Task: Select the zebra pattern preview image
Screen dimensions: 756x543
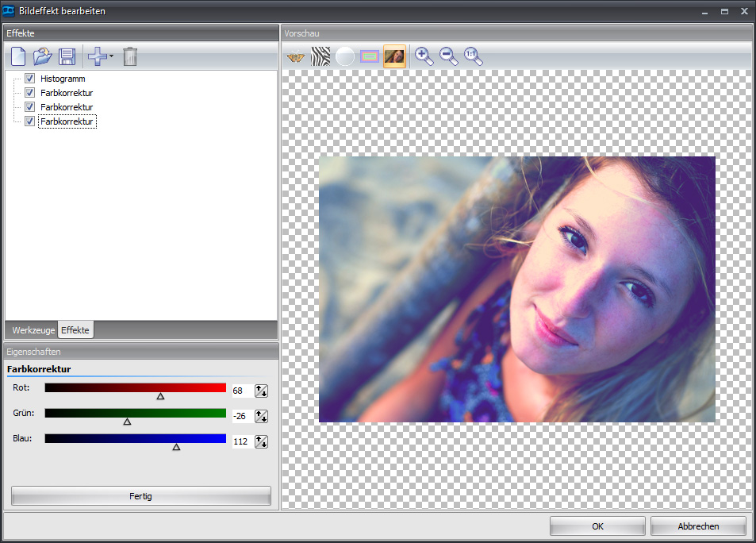Action: click(320, 56)
